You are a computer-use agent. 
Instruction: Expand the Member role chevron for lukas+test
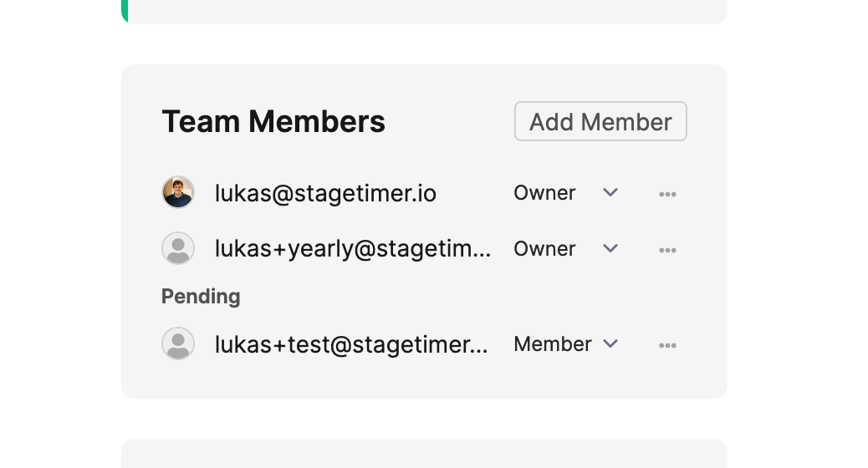pos(610,344)
